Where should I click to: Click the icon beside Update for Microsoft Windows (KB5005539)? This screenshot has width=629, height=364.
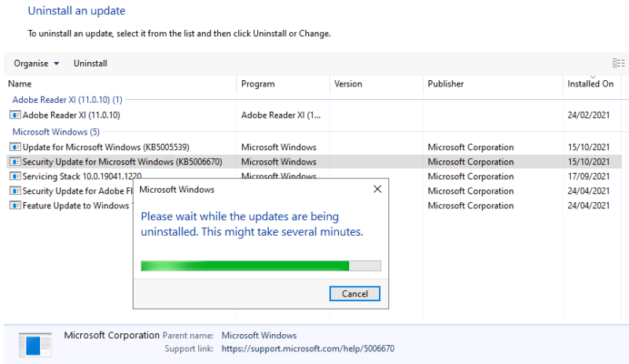coord(15,147)
